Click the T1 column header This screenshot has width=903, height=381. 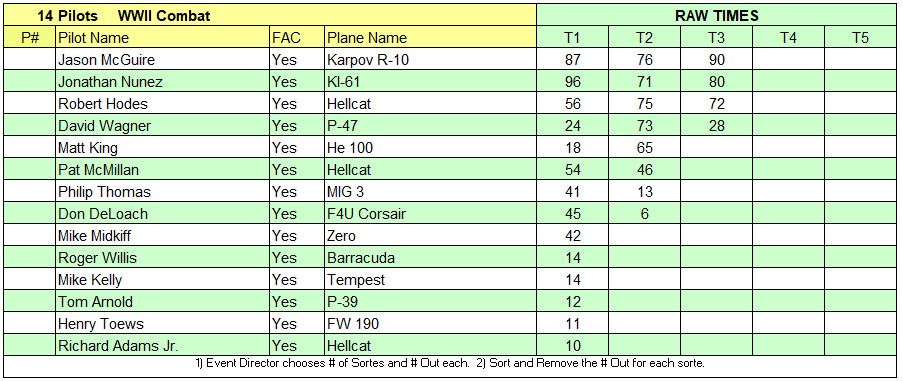[572, 37]
